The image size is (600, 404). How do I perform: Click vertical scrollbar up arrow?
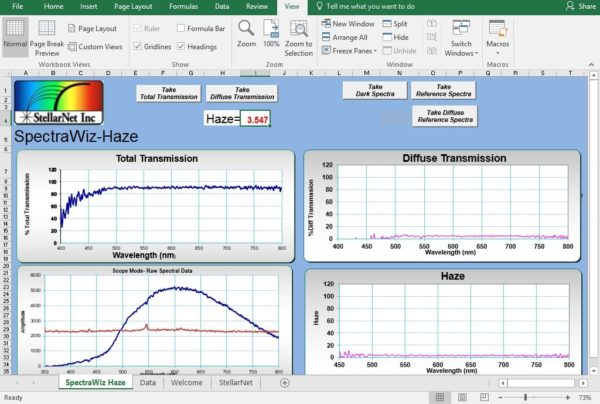[593, 75]
